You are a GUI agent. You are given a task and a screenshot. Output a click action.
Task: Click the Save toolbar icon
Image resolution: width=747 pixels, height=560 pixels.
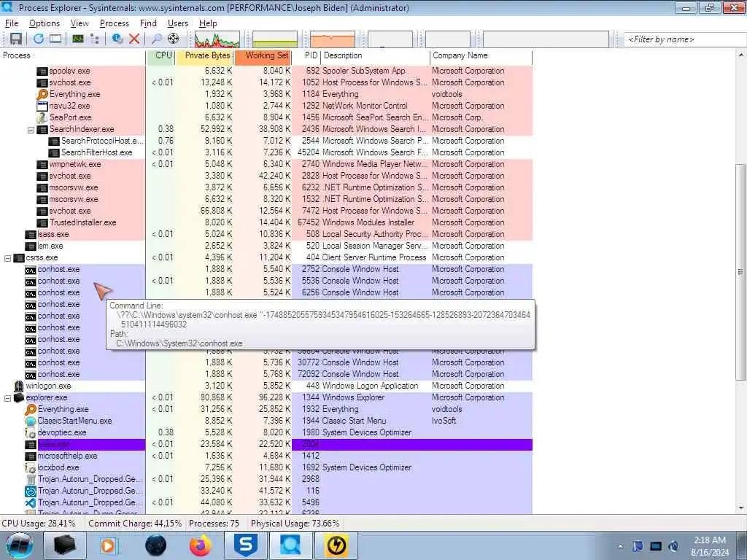click(x=16, y=39)
